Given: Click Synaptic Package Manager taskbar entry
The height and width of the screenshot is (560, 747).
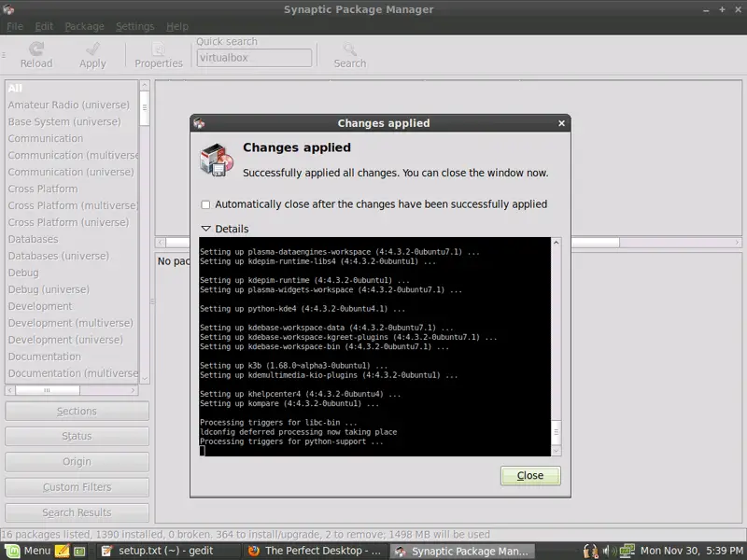Looking at the screenshot, I should coord(461,551).
